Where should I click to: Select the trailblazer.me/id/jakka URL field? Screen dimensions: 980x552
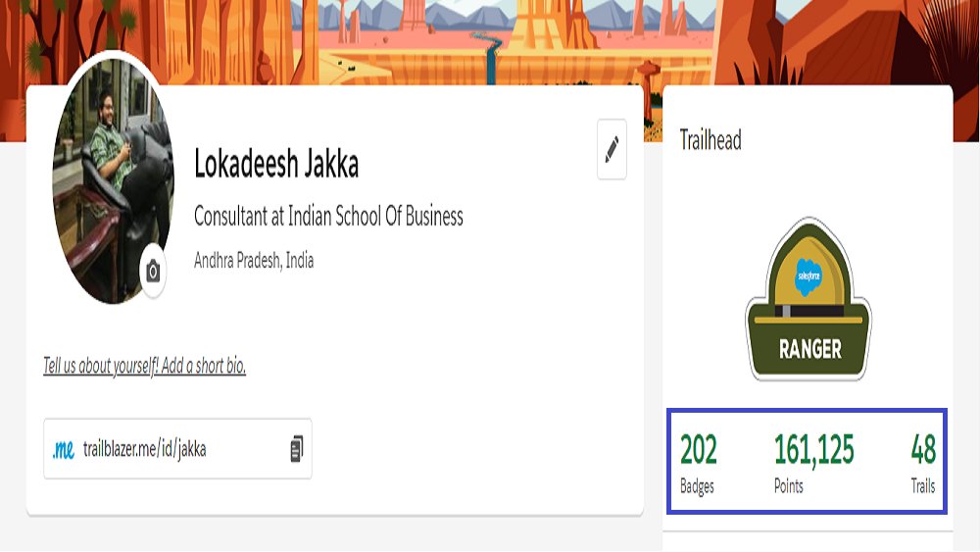177,449
